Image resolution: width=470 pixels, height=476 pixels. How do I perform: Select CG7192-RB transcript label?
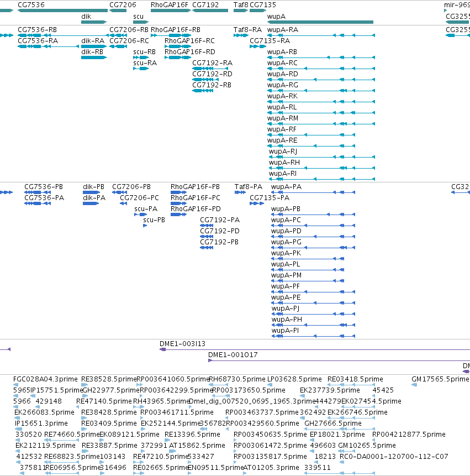point(212,85)
